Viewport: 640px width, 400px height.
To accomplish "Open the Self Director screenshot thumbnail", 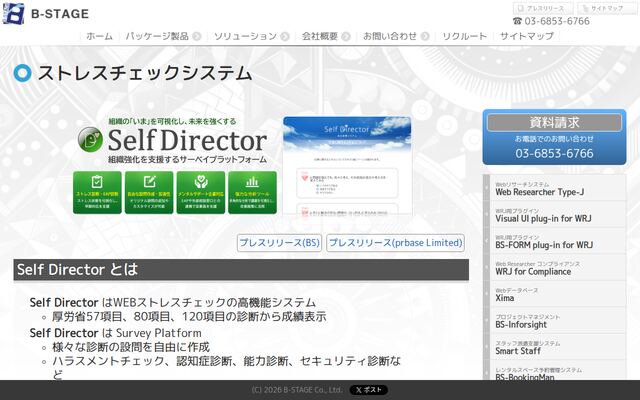I will click(x=347, y=165).
